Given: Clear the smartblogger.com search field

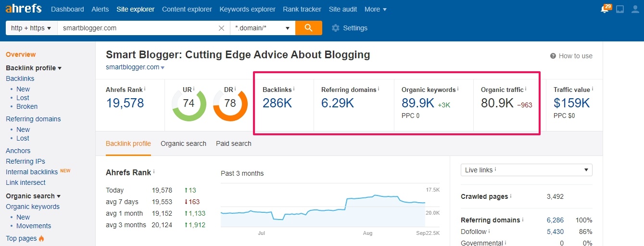Looking at the screenshot, I should point(221,28).
